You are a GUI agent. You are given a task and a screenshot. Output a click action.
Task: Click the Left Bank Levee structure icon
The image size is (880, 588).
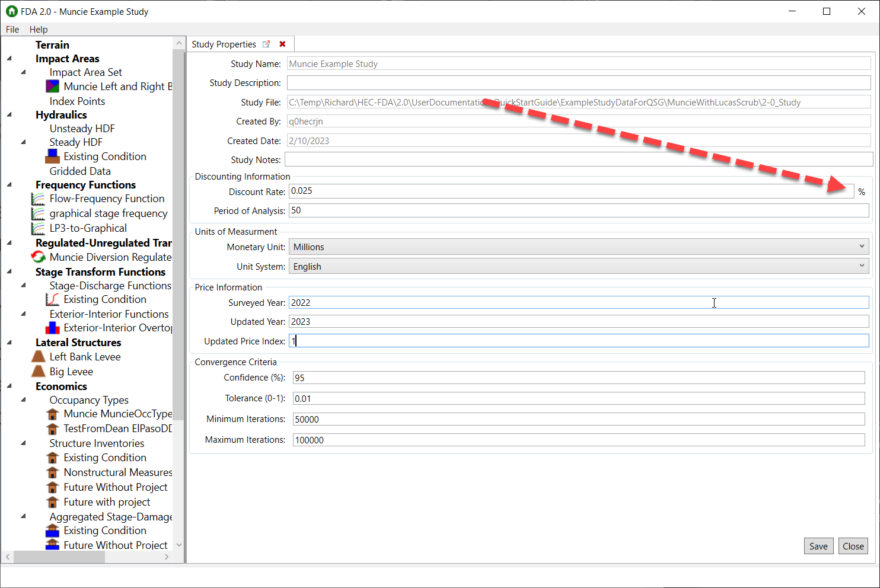(37, 356)
